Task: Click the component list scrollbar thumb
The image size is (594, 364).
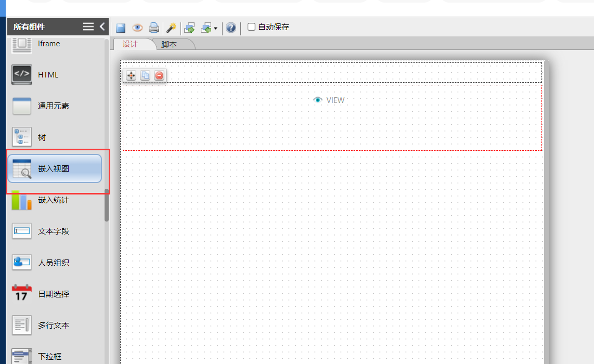Action: tap(107, 205)
